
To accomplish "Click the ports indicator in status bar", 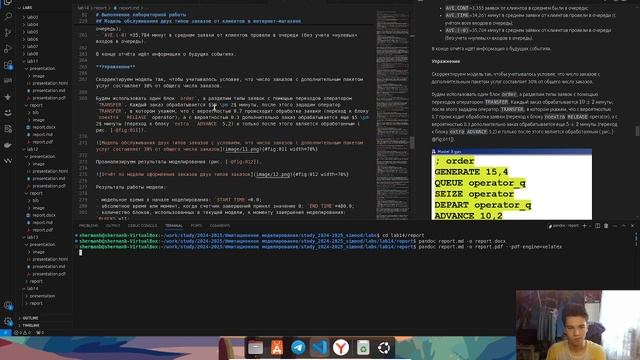I will coord(40,333).
